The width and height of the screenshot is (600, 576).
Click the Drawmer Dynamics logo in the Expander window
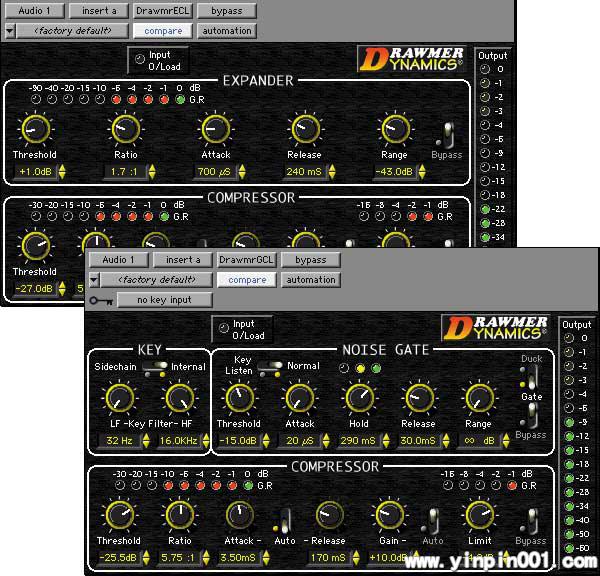(x=411, y=60)
